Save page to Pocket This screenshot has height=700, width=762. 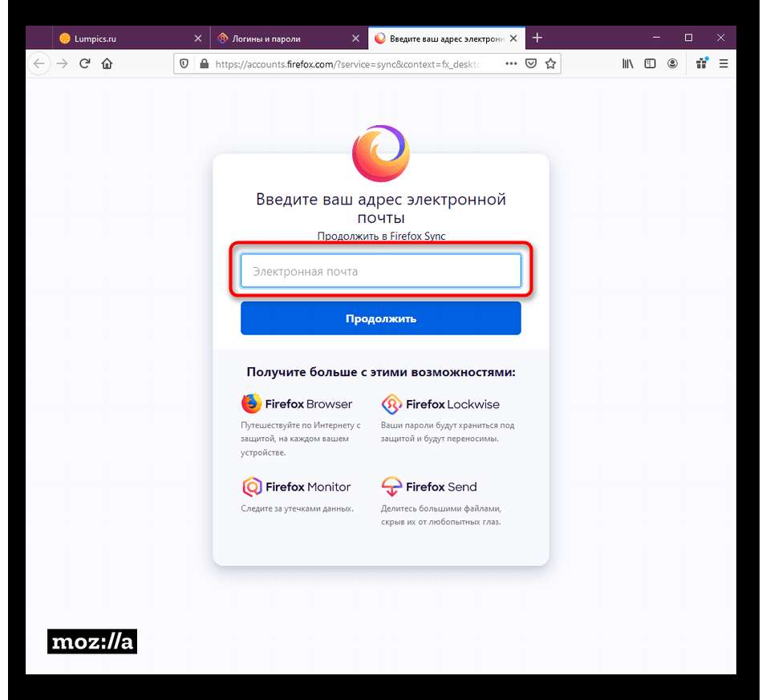click(531, 63)
